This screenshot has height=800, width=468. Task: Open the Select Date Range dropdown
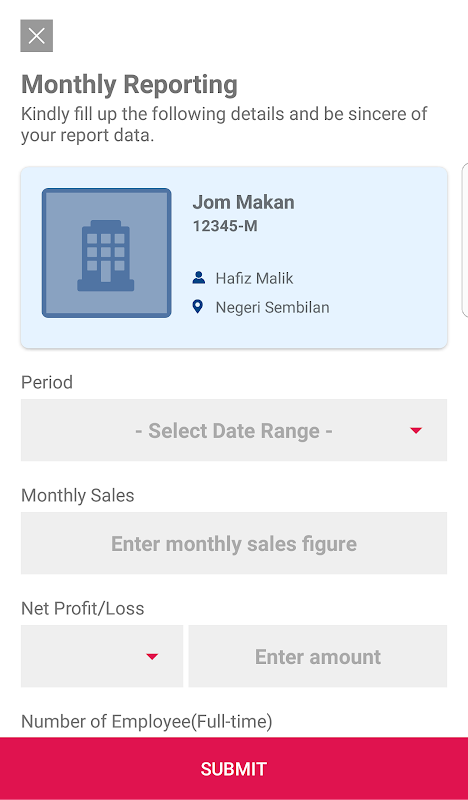pos(234,430)
